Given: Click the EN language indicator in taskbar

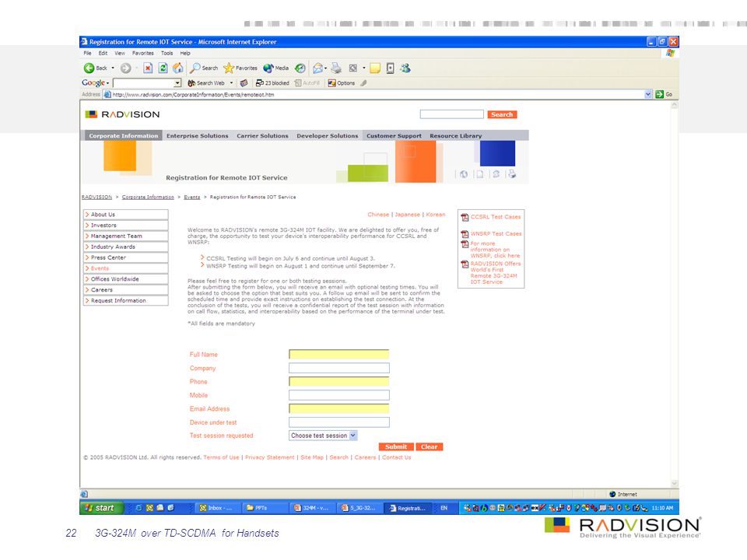Looking at the screenshot, I should pyautogui.click(x=444, y=508).
